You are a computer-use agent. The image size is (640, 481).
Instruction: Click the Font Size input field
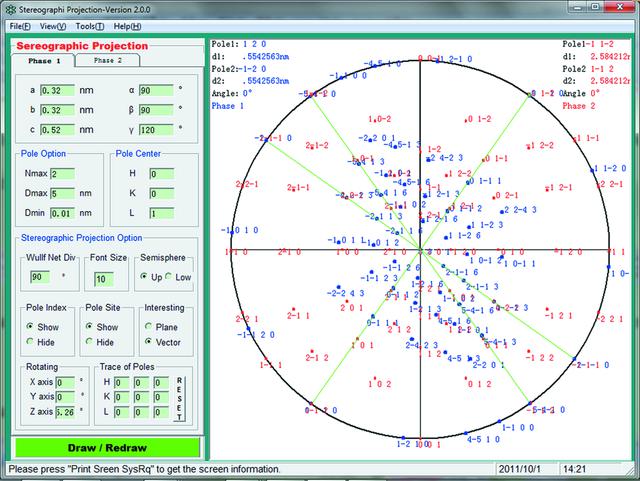click(104, 279)
